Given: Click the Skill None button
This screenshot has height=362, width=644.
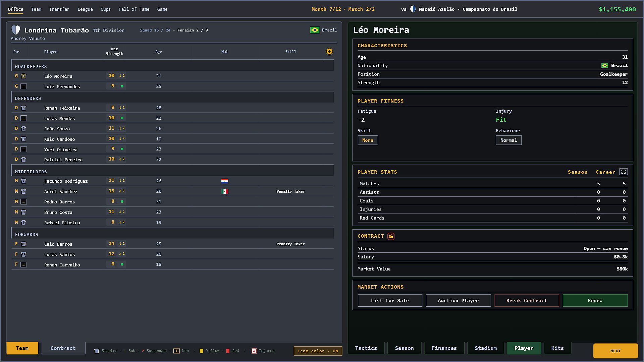Looking at the screenshot, I should click(x=368, y=140).
